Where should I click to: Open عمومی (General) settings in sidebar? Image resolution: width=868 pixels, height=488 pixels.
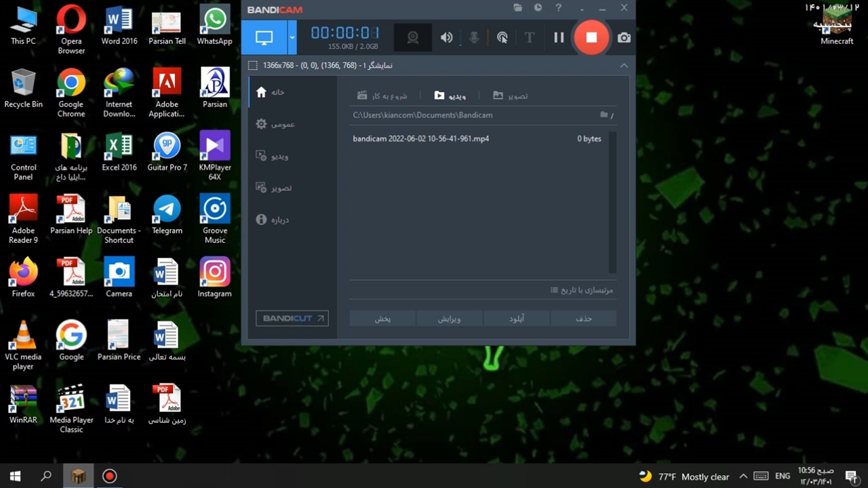pos(276,124)
